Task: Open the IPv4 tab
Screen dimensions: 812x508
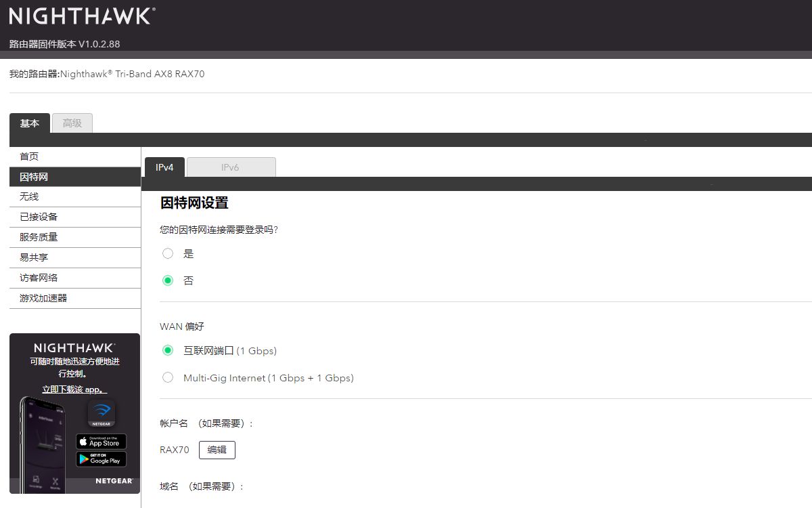Action: [x=164, y=167]
